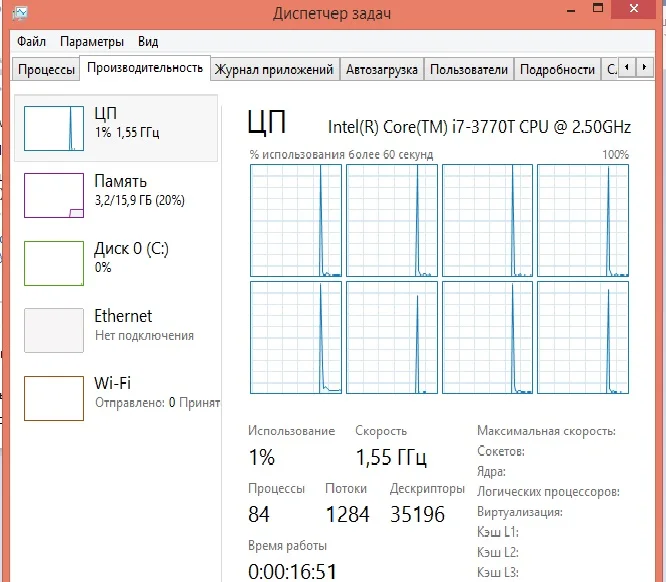Click the 100% graph scale label

point(615,154)
